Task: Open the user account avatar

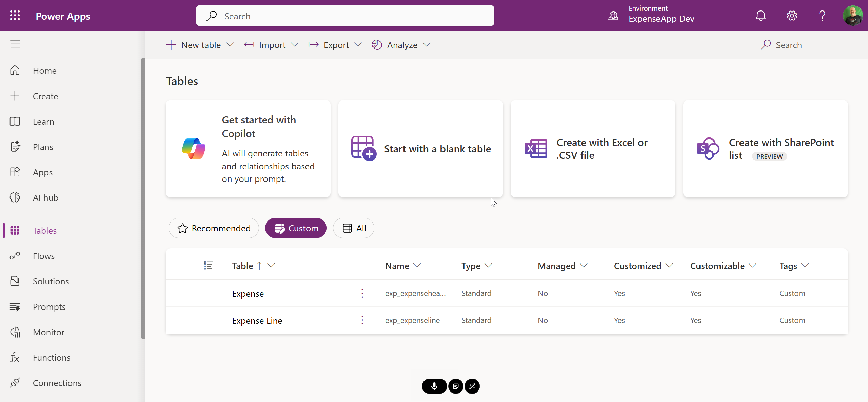Action: (x=853, y=16)
